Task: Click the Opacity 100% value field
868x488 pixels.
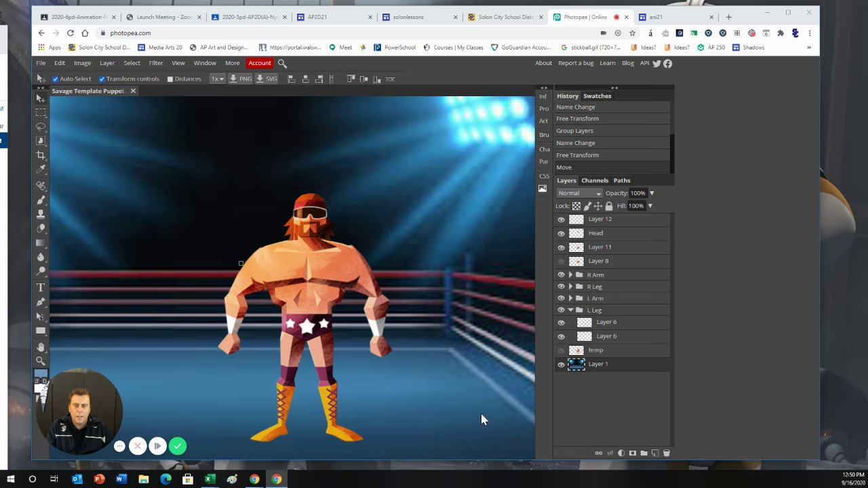Action: point(638,193)
